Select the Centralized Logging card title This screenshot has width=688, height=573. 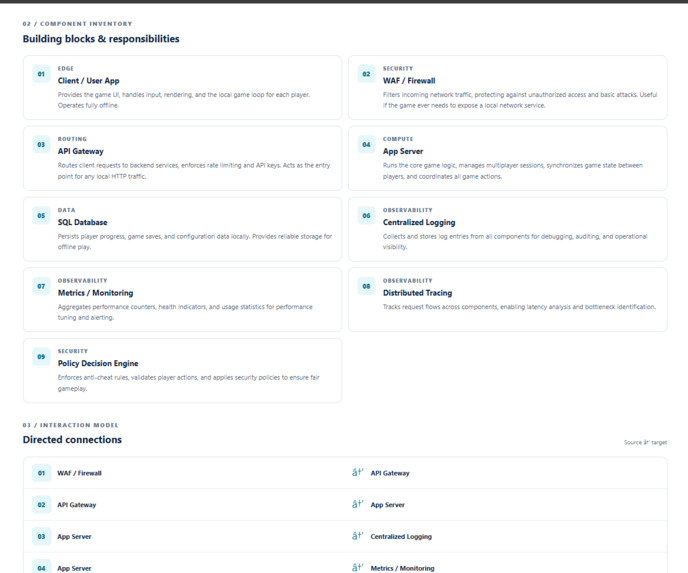pyautogui.click(x=419, y=222)
